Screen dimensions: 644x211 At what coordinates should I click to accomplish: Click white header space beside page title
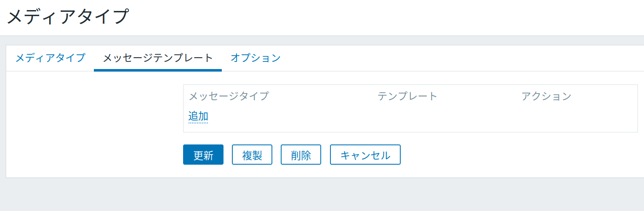(x=379, y=17)
